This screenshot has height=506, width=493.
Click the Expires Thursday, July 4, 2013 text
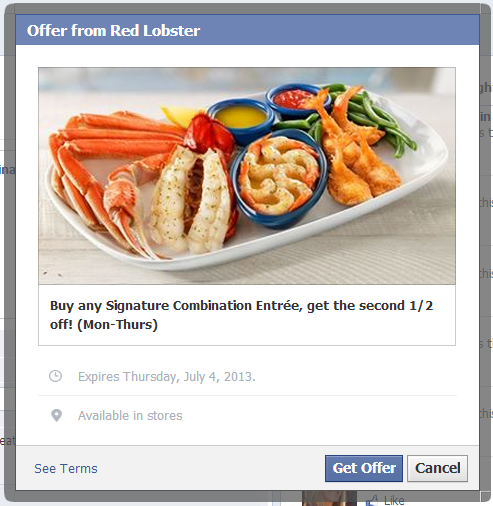coord(167,377)
